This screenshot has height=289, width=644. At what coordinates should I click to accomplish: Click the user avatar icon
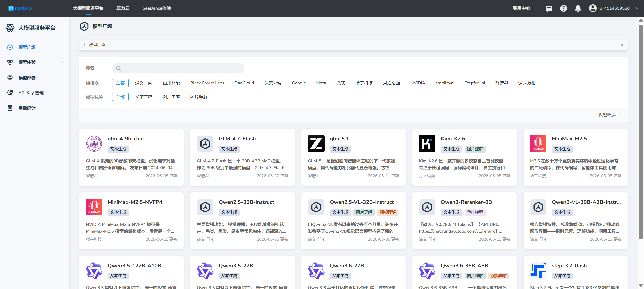pos(593,8)
